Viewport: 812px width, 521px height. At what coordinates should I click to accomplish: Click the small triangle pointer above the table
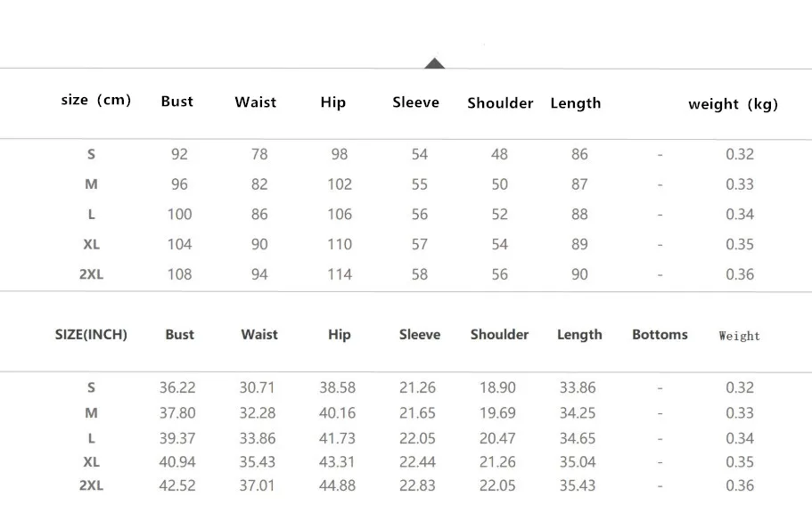coord(434,63)
